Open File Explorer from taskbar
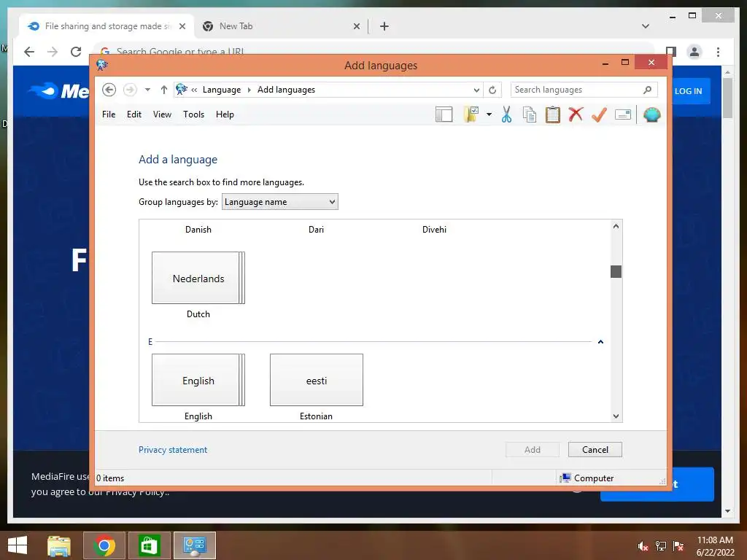The width and height of the screenshot is (747, 560). (59, 545)
